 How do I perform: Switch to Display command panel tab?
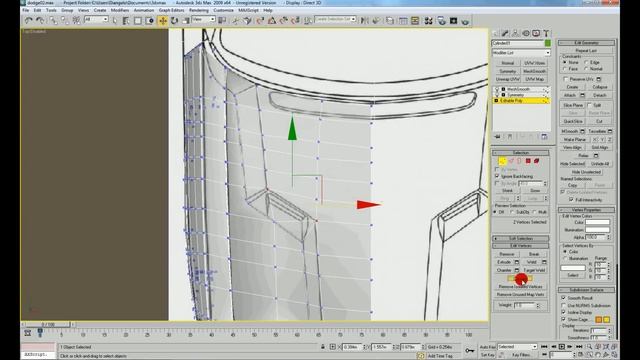pyautogui.click(x=536, y=33)
